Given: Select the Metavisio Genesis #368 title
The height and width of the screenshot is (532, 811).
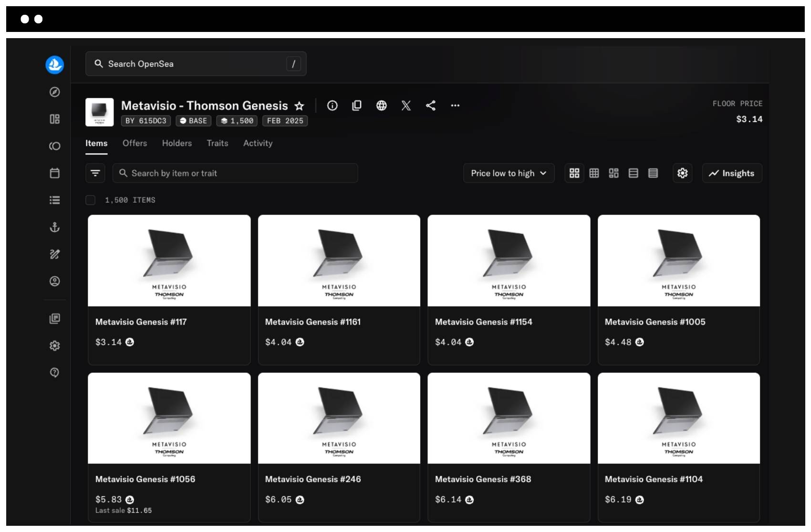Looking at the screenshot, I should [483, 479].
